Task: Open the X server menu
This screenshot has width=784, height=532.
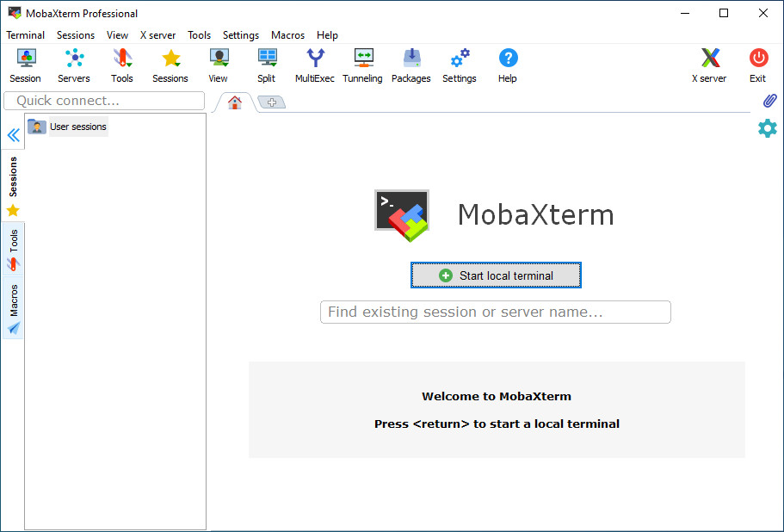Action: point(158,35)
